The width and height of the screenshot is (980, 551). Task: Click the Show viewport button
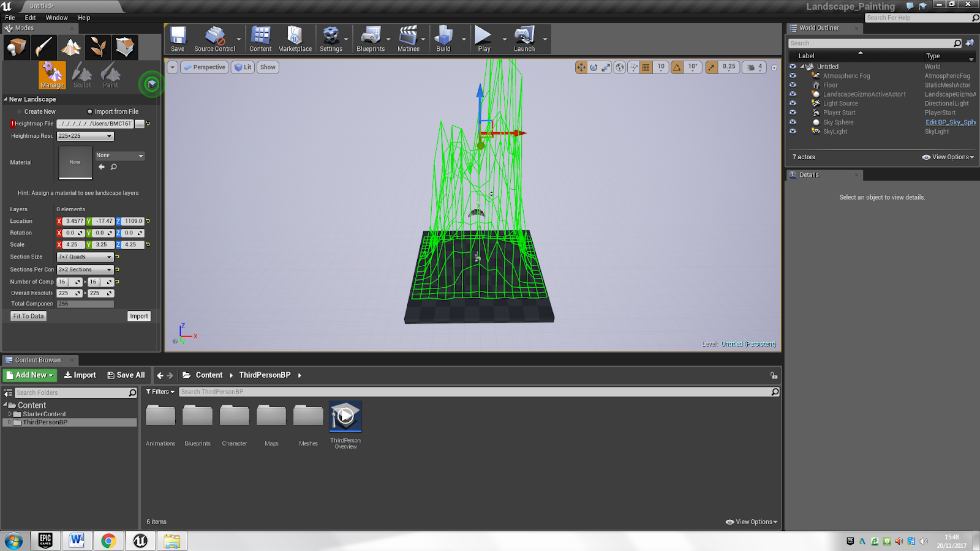coord(268,67)
